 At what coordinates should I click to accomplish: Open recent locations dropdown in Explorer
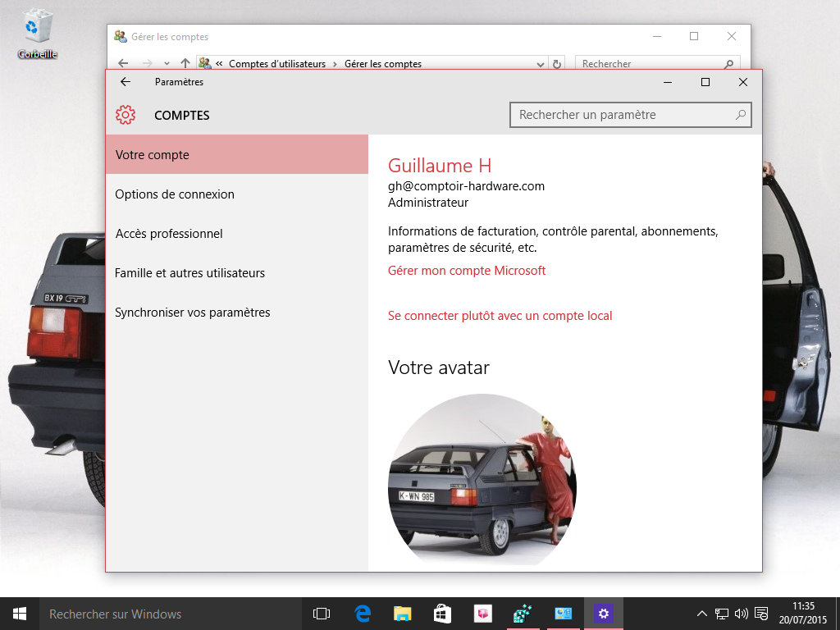coord(167,64)
